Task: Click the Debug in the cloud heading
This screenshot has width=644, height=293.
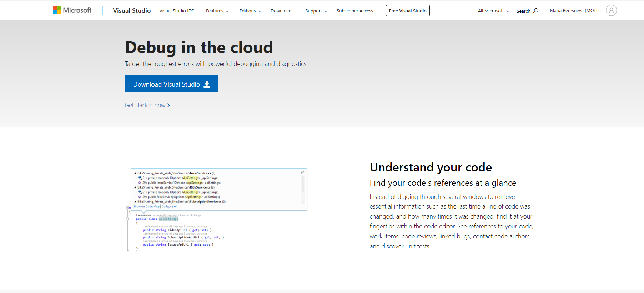Action: pyautogui.click(x=199, y=47)
